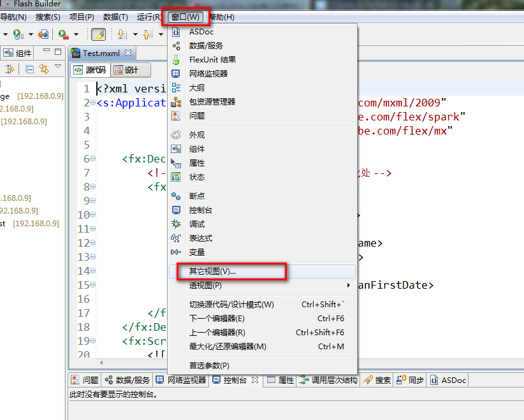Open the 运行(R) menu
This screenshot has width=524, height=420.
[149, 17]
